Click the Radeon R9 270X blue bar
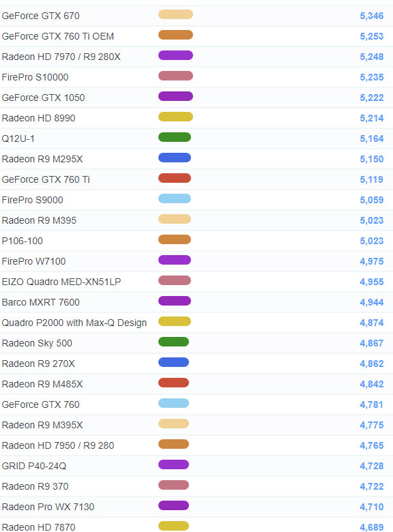This screenshot has width=393, height=532. coord(173,362)
